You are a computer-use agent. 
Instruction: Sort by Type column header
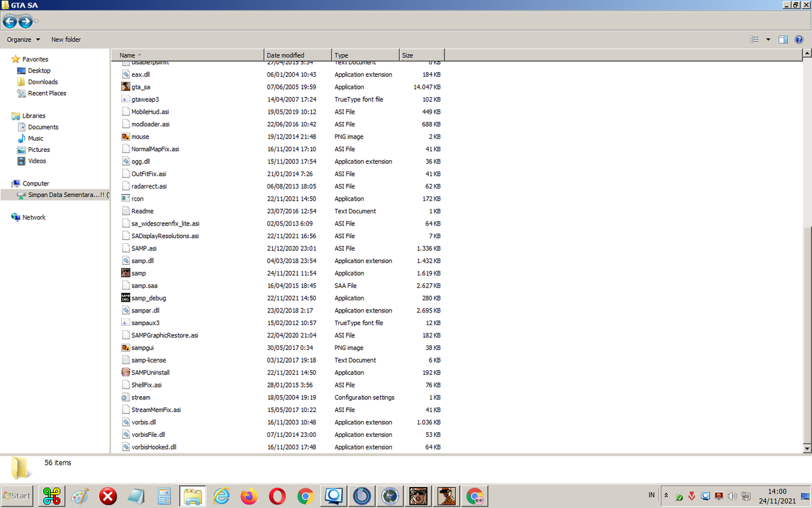pos(365,55)
